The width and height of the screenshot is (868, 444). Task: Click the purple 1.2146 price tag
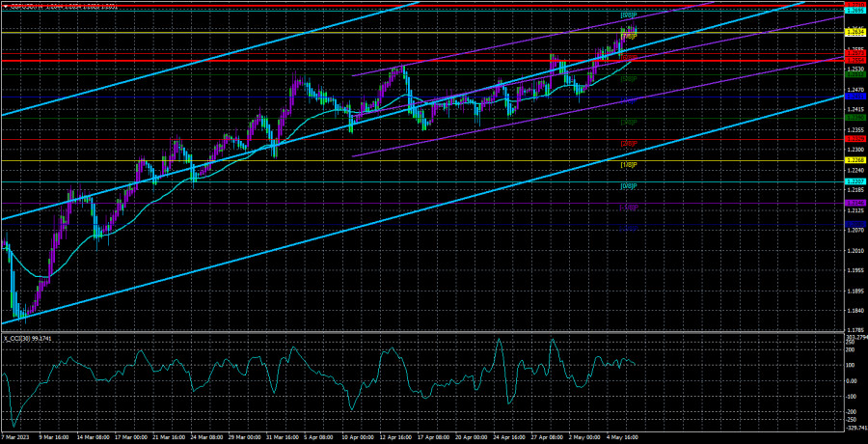(x=855, y=203)
